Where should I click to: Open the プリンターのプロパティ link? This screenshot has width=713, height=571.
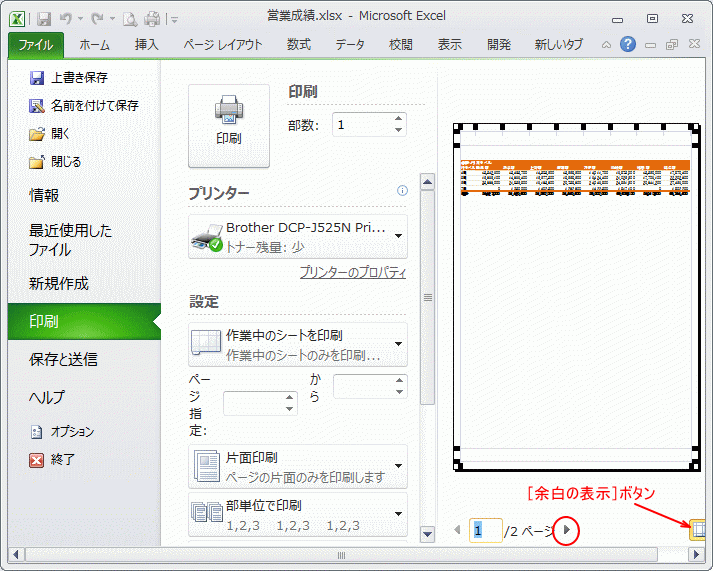tap(353, 272)
